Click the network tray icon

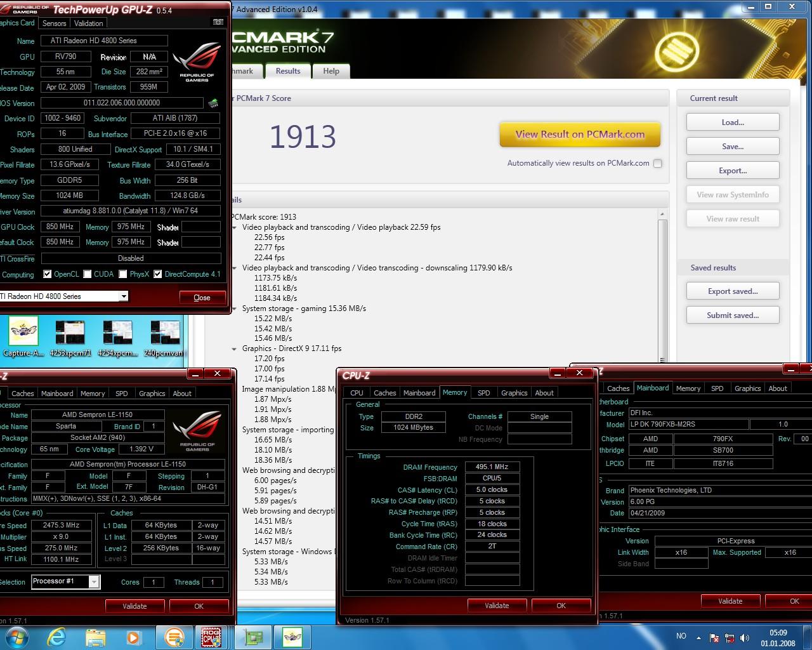729,638
